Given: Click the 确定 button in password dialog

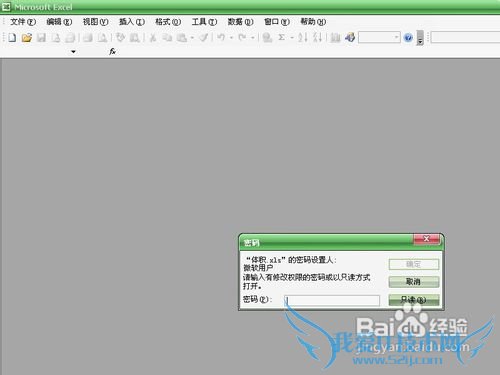Looking at the screenshot, I should pyautogui.click(x=414, y=264).
